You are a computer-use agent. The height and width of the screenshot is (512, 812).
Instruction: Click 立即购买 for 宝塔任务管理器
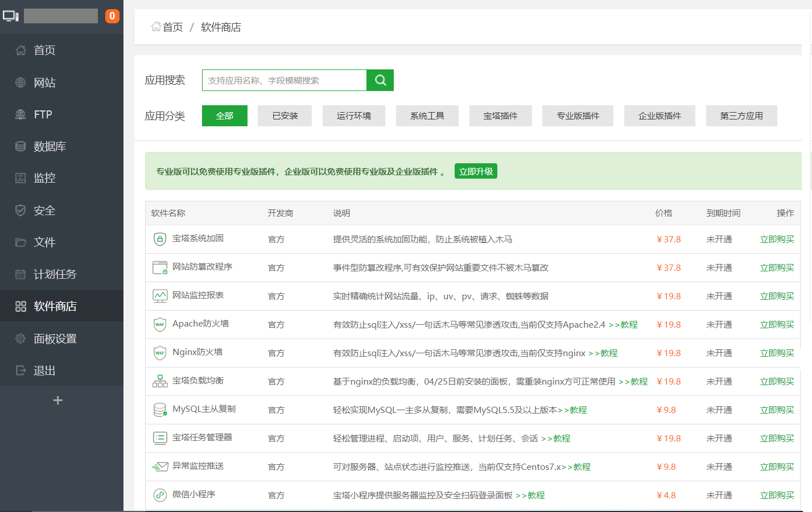(x=777, y=439)
